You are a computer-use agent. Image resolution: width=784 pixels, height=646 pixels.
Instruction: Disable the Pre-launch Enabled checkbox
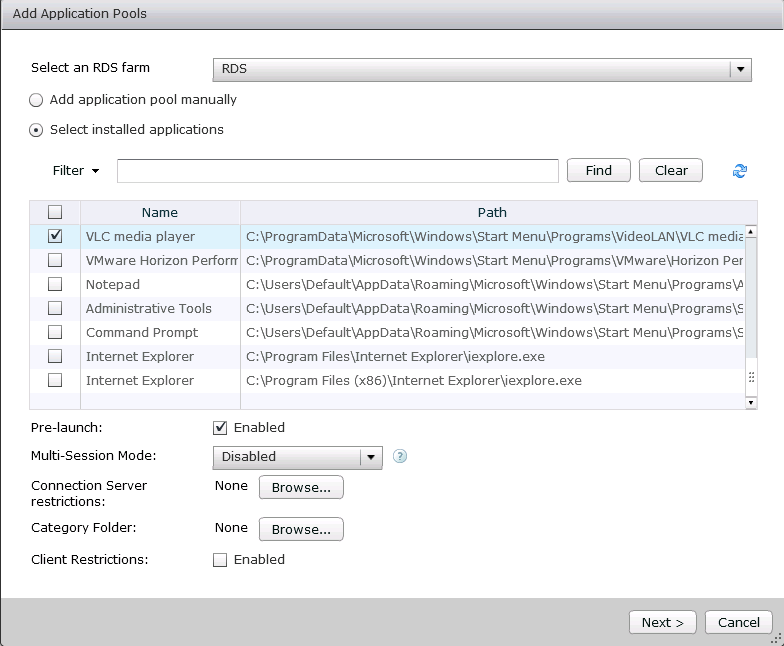(x=220, y=428)
